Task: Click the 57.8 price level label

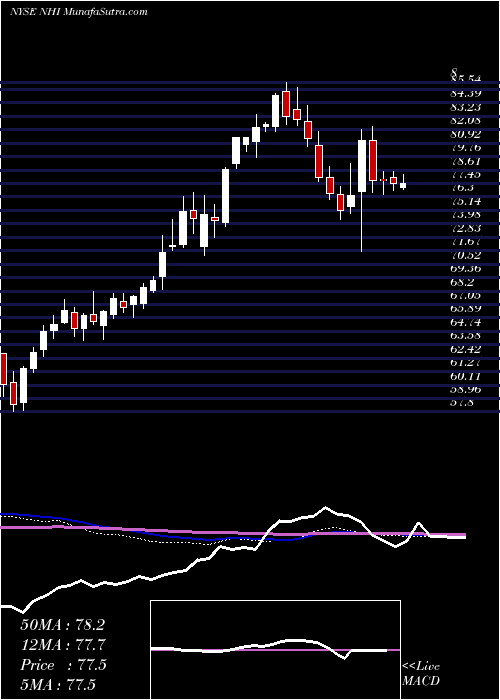Action: coord(462,403)
